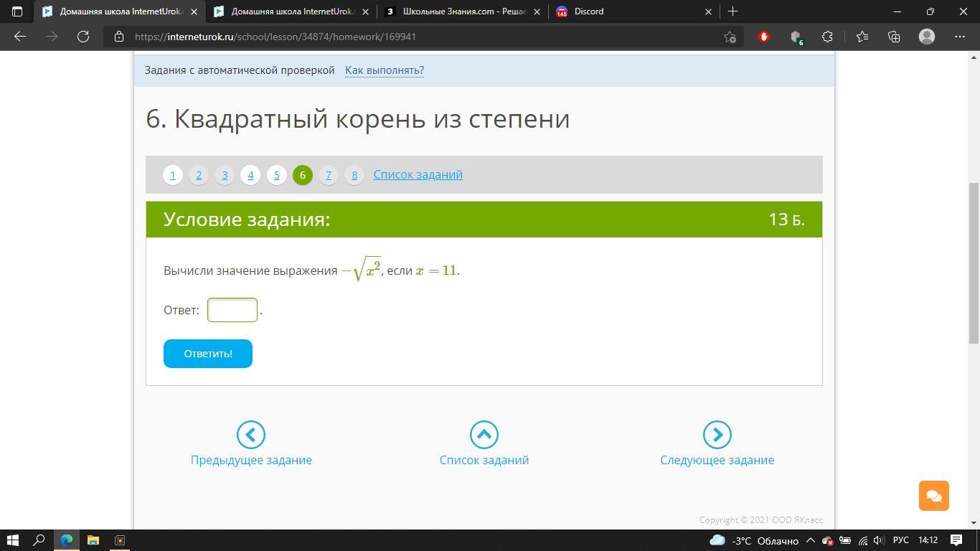
Task: Open the orange chat support widget
Action: pos(934,496)
